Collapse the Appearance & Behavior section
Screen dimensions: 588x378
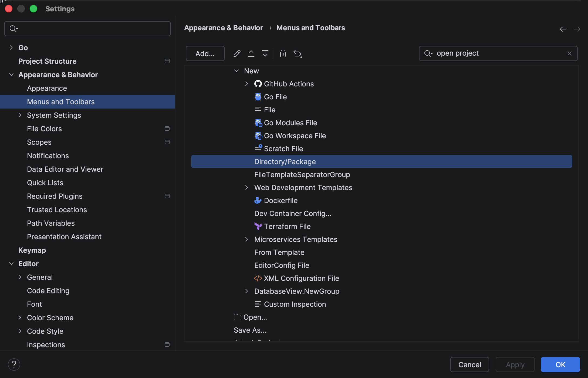tap(11, 75)
